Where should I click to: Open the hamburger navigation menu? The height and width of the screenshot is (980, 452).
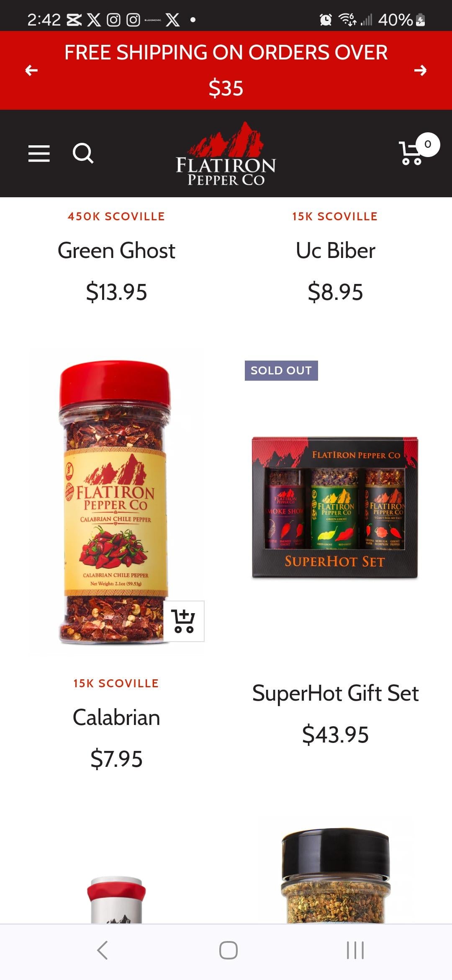point(39,153)
